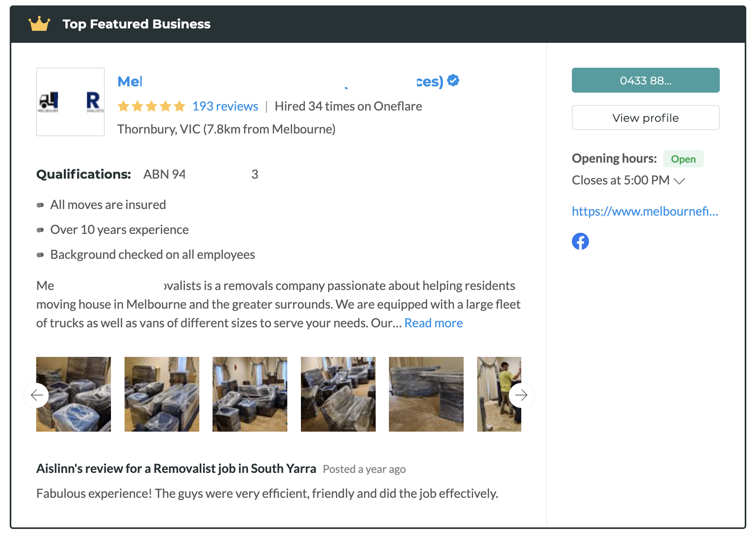Expand description with Read more

(x=433, y=323)
